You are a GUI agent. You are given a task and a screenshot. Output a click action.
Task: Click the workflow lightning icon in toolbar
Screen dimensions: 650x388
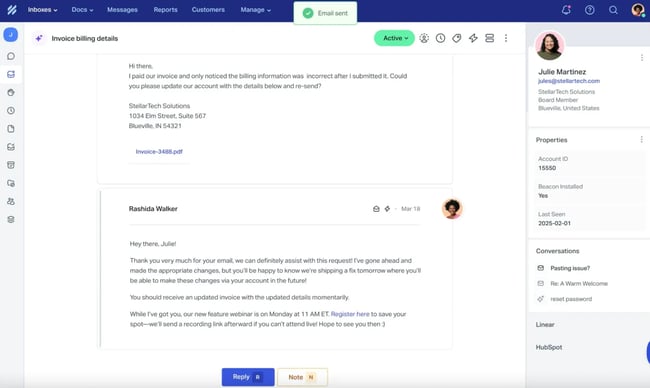[473, 38]
